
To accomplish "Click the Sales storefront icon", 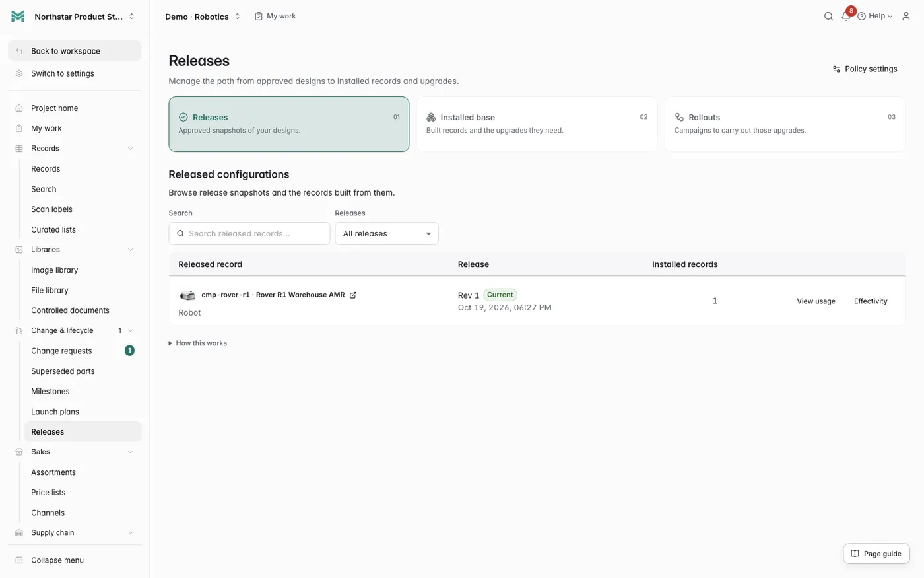I will pos(19,452).
